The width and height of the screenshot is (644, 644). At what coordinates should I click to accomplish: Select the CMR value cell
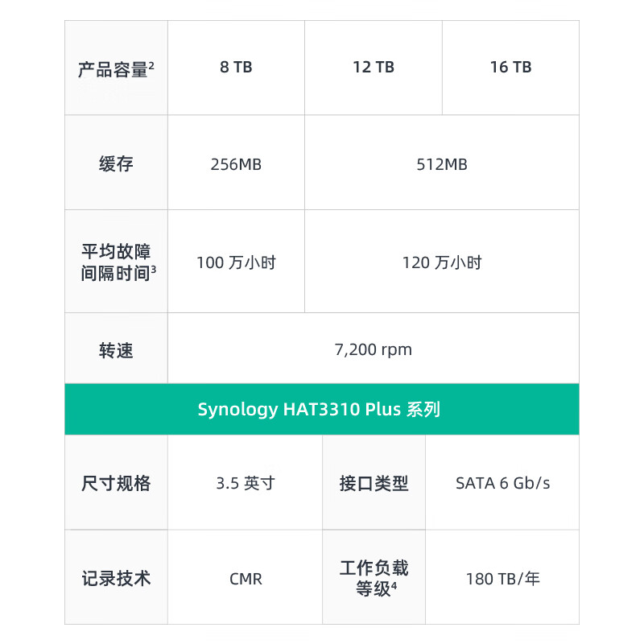(x=246, y=578)
